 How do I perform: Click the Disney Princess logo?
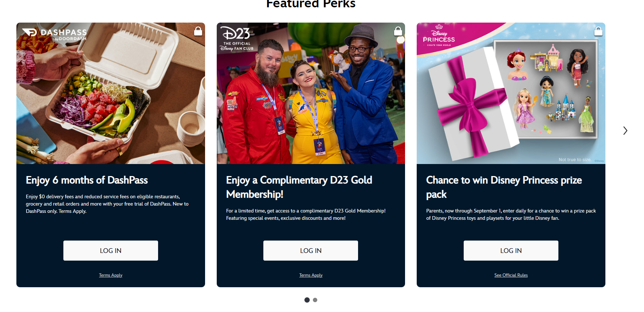[439, 36]
